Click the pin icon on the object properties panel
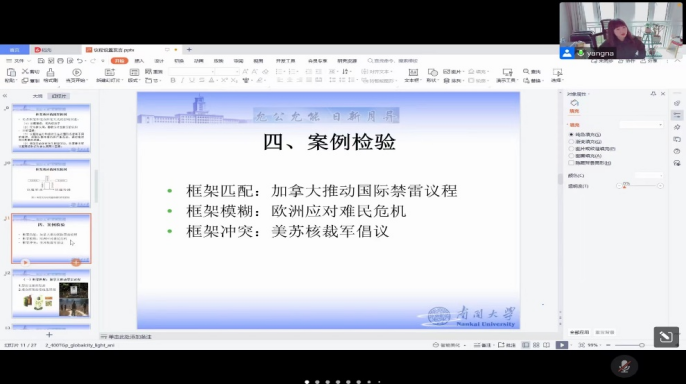 point(653,94)
